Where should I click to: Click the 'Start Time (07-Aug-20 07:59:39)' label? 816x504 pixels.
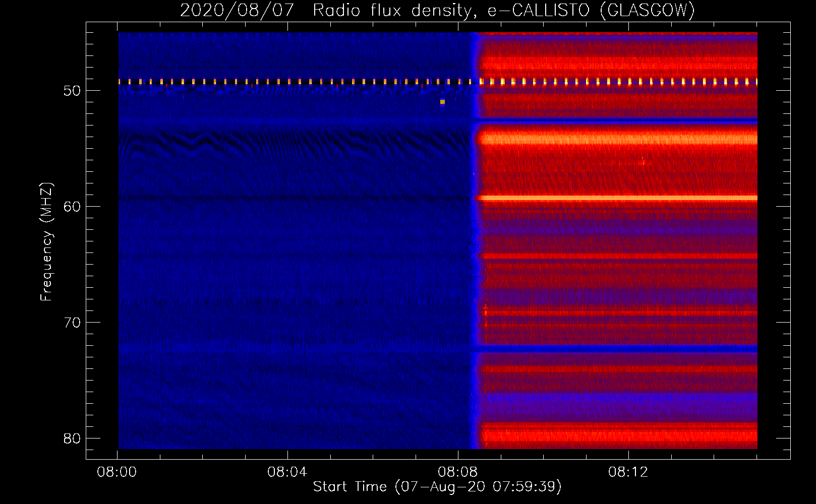[x=437, y=486]
